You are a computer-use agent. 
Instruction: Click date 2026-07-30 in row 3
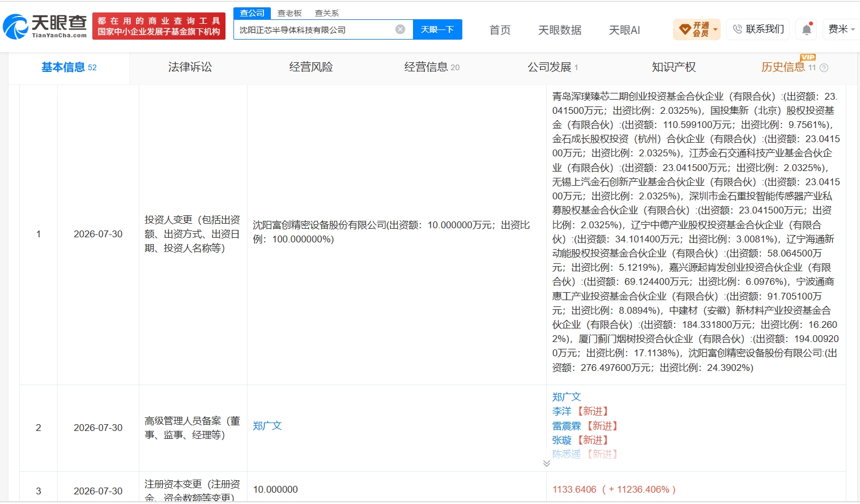tap(98, 491)
